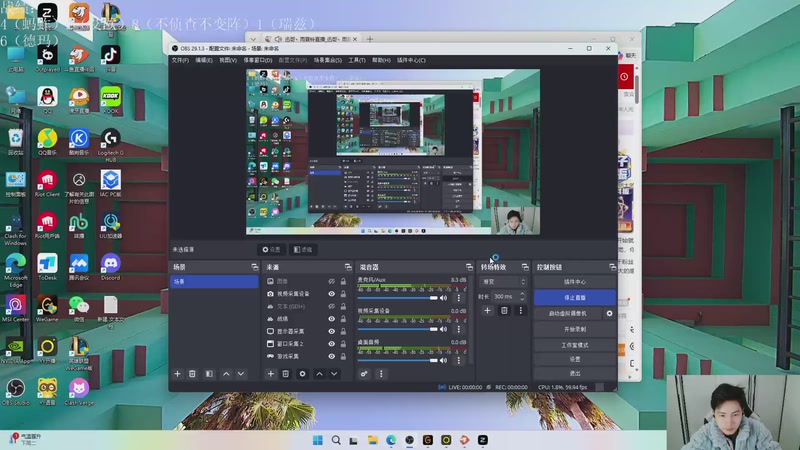Viewport: 800px width, 450px height.
Task: Toggle lock on 视频采集设备 source
Action: click(343, 294)
